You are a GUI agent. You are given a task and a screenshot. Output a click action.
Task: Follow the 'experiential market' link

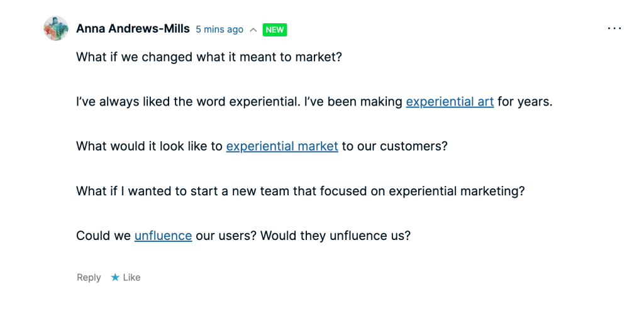(x=282, y=146)
